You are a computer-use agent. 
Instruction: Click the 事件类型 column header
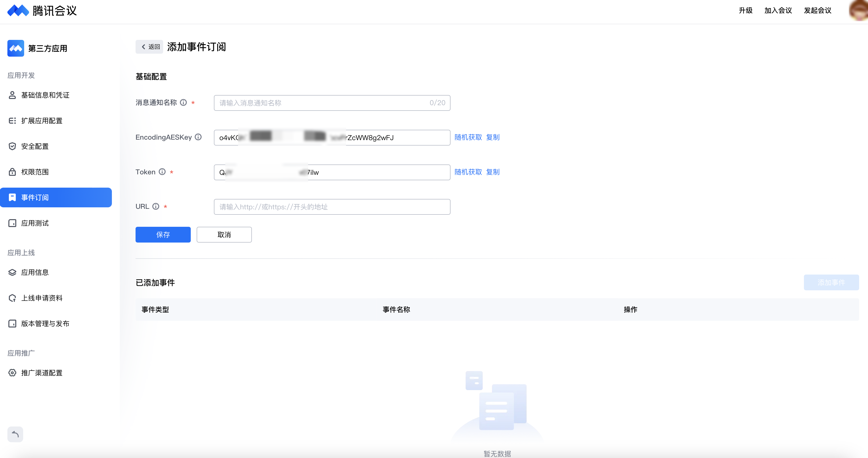pyautogui.click(x=155, y=310)
